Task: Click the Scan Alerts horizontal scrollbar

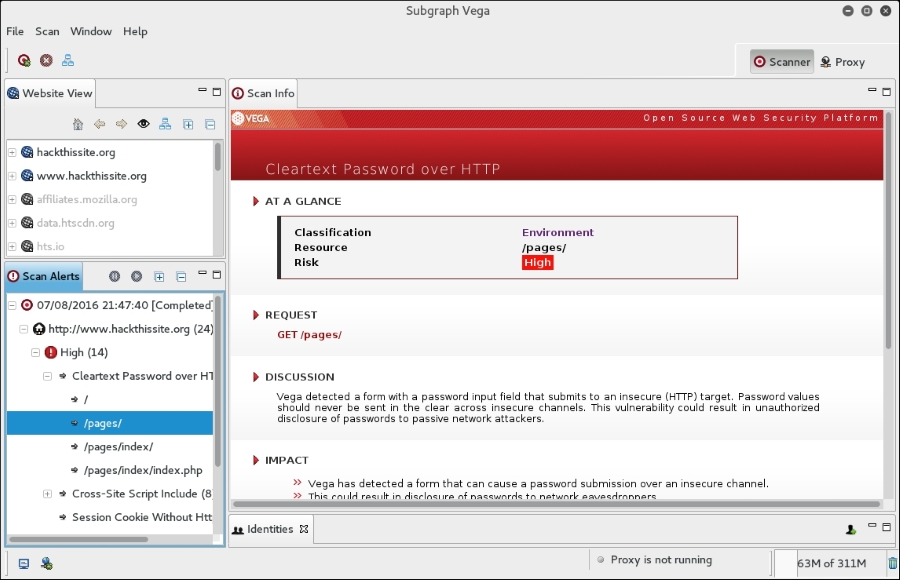Action: pos(79,539)
